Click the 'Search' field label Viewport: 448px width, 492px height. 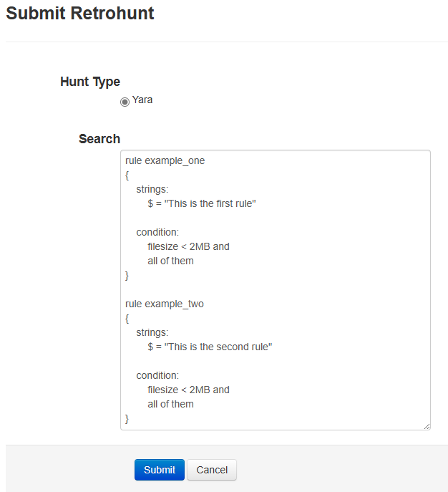pos(99,139)
